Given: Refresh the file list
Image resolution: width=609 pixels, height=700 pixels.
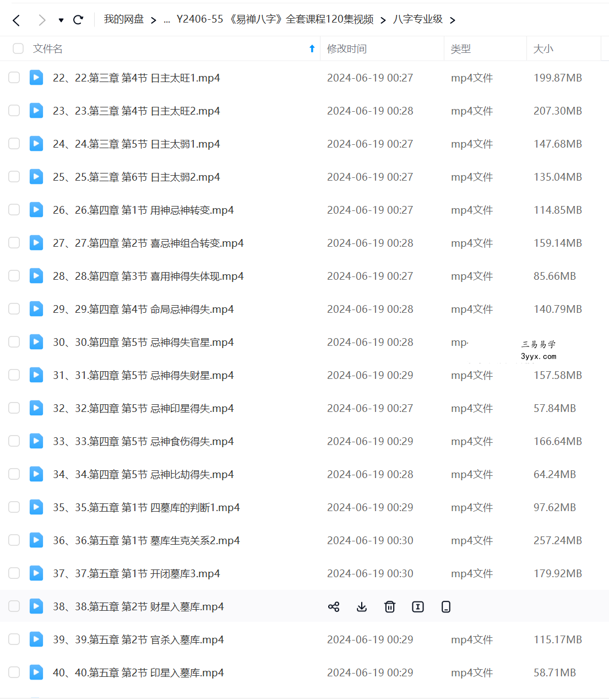Looking at the screenshot, I should [78, 20].
